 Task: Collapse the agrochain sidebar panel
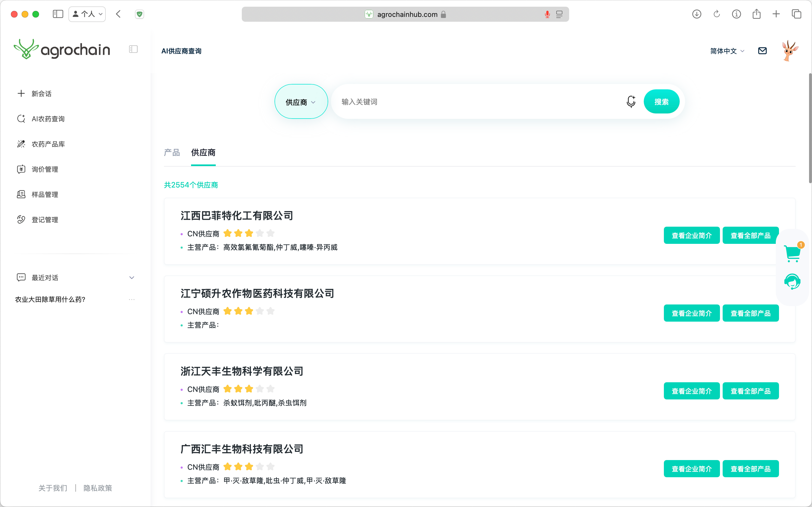click(133, 49)
